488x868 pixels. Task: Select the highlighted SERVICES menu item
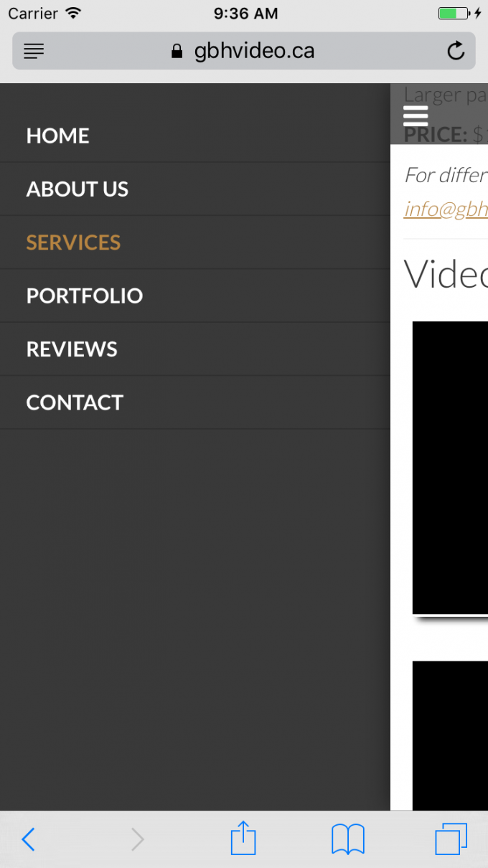195,242
